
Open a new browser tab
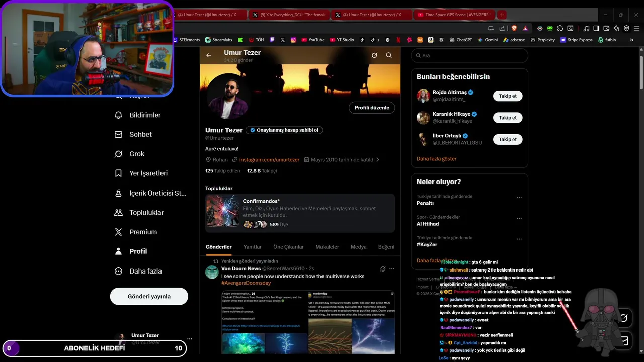coord(502,15)
